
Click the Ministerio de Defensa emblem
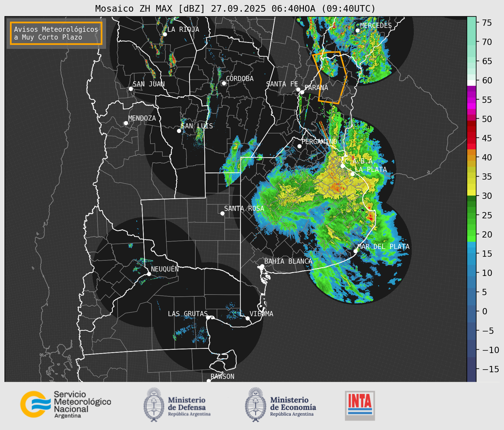click(x=154, y=405)
